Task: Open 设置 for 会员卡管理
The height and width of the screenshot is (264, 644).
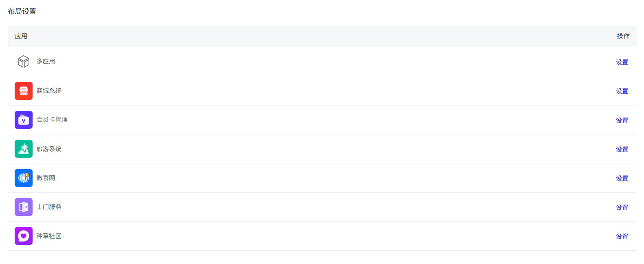Action: pyautogui.click(x=622, y=120)
